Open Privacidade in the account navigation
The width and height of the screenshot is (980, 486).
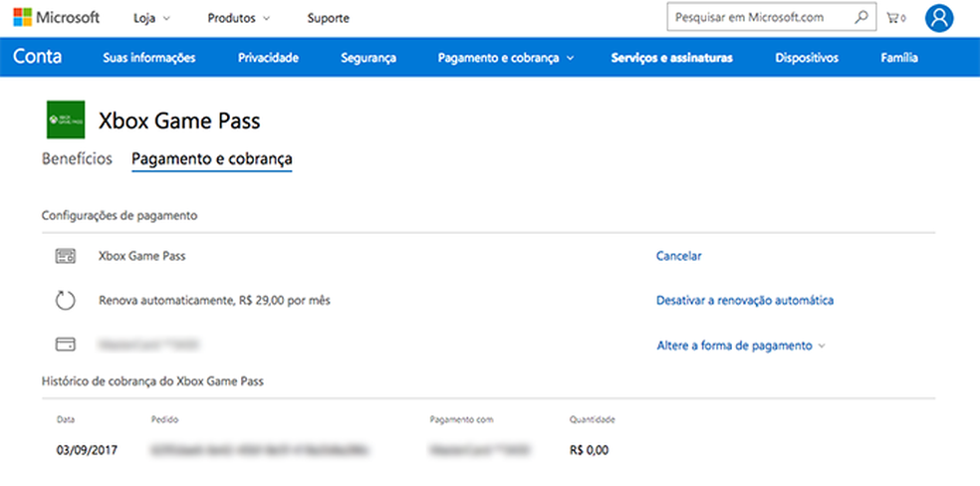(x=268, y=58)
